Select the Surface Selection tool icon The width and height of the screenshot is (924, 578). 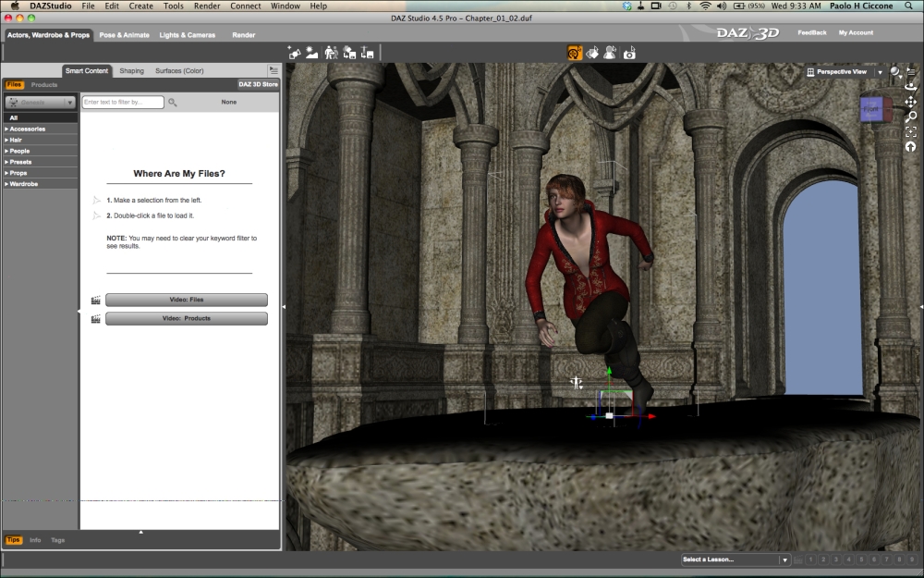[592, 53]
